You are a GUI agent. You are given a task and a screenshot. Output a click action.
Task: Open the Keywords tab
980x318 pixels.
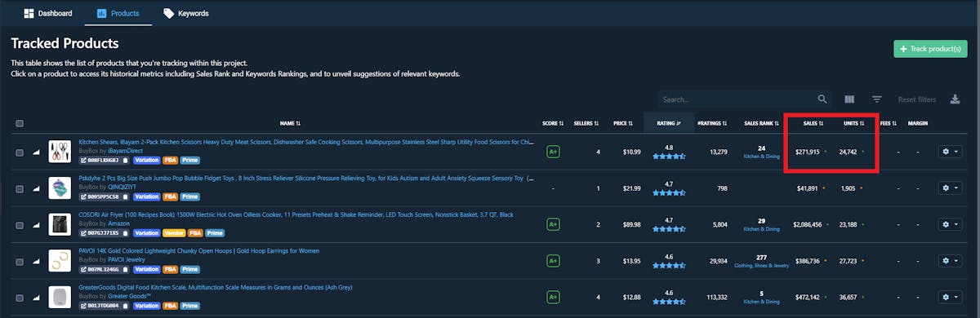click(185, 13)
